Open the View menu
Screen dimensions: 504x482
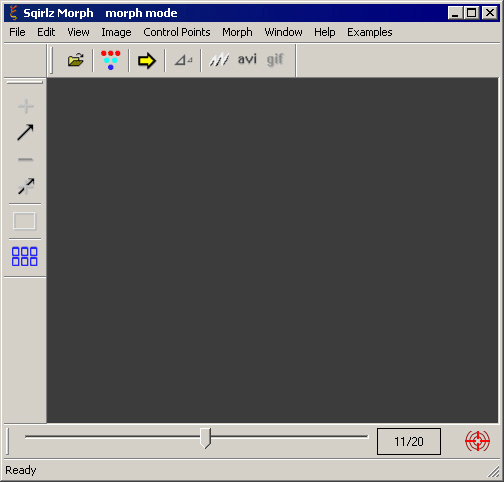click(78, 32)
